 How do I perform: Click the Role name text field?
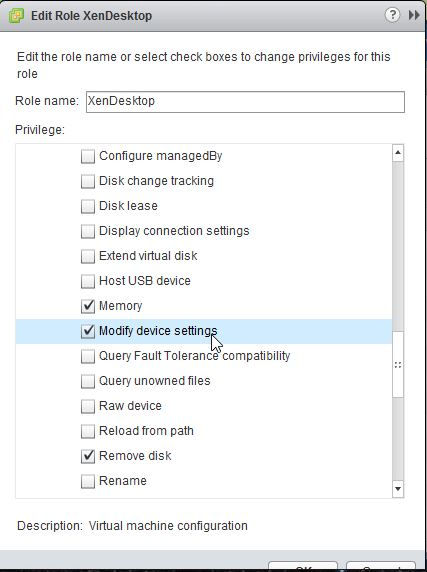(245, 101)
